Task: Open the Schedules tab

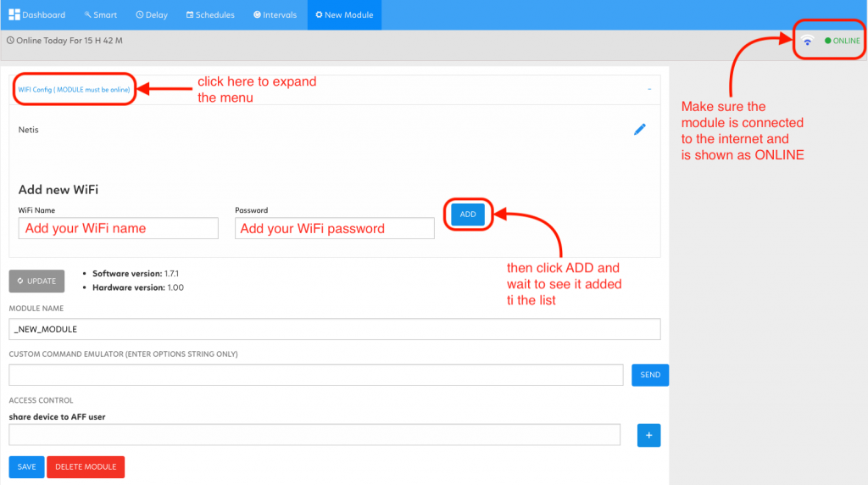Action: pyautogui.click(x=210, y=15)
